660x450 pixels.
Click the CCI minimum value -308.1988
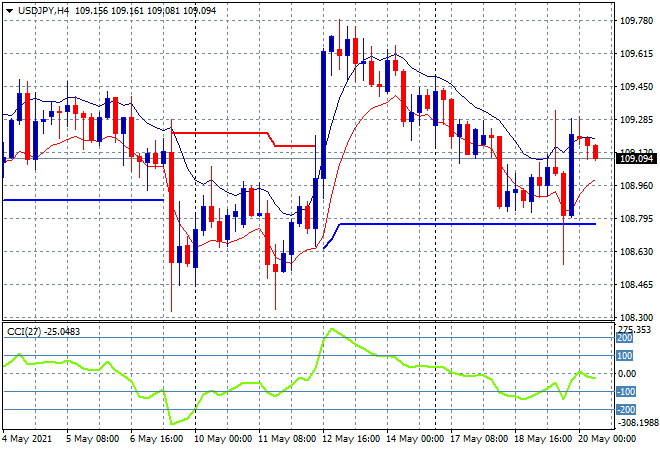pos(637,422)
